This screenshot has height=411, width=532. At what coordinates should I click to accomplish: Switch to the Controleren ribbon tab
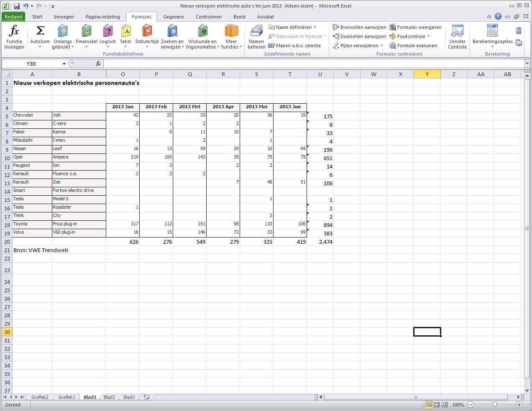click(x=209, y=17)
